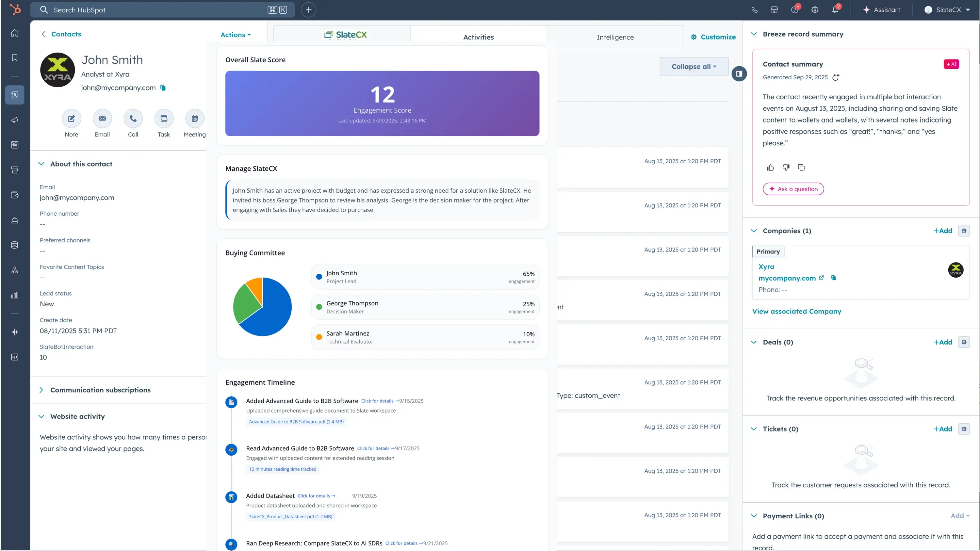The image size is (980, 551).
Task: Open Bookmarks icon in left sidebar
Action: [x=15, y=58]
